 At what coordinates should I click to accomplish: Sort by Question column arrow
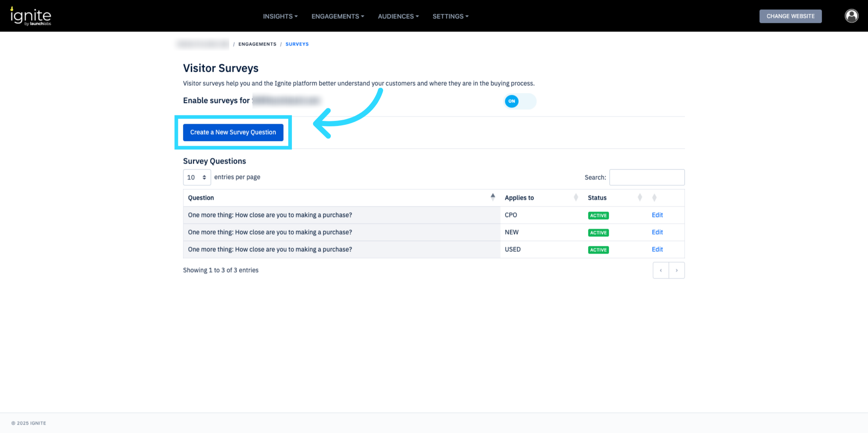(493, 197)
